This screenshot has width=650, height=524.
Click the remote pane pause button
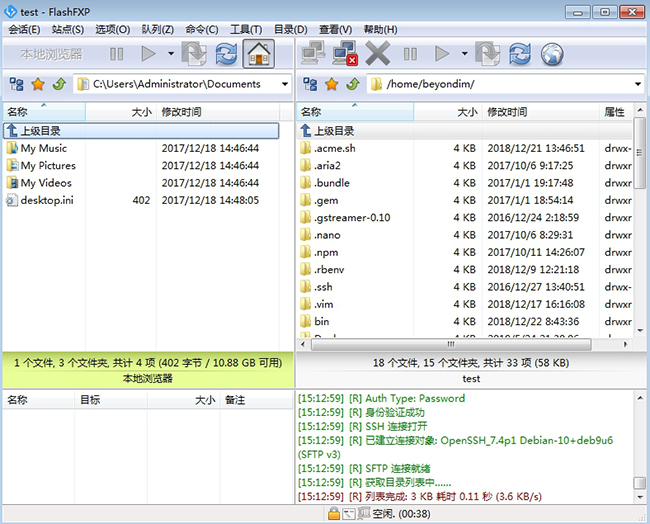[x=410, y=54]
